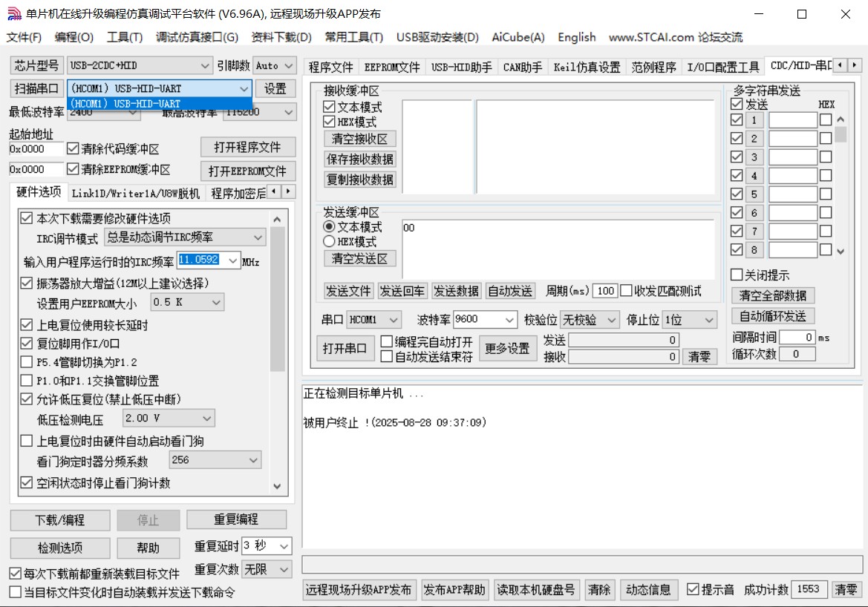Switch to CAN助手 tab
The image size is (868, 607).
(523, 67)
